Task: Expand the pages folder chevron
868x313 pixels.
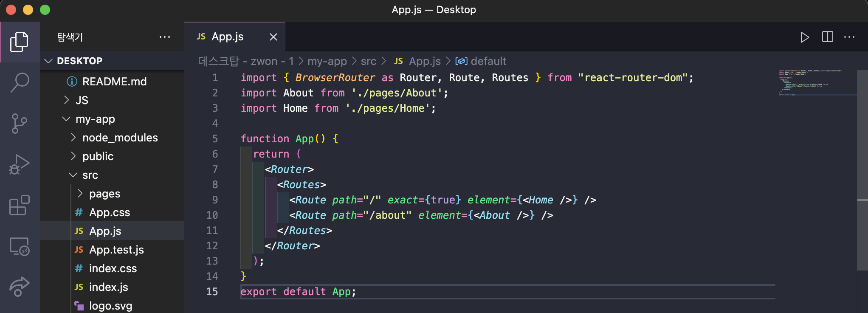Action: click(x=80, y=193)
